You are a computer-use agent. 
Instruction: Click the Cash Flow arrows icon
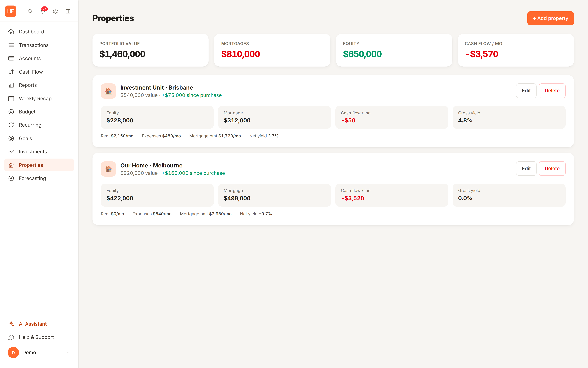(11, 72)
